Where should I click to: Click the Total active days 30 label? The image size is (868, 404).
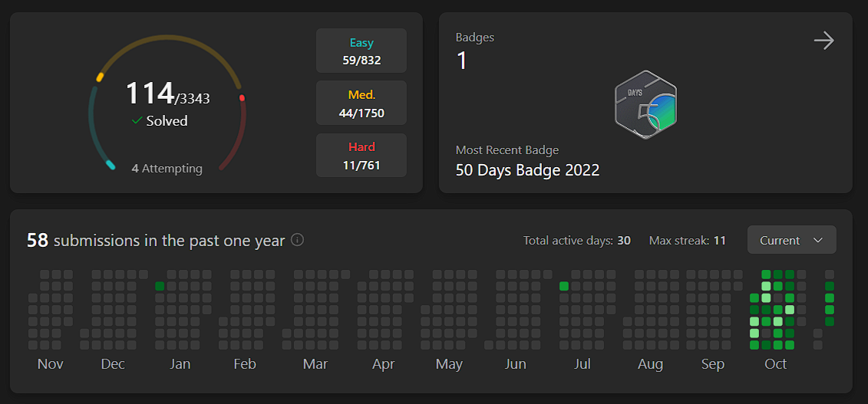[577, 241]
